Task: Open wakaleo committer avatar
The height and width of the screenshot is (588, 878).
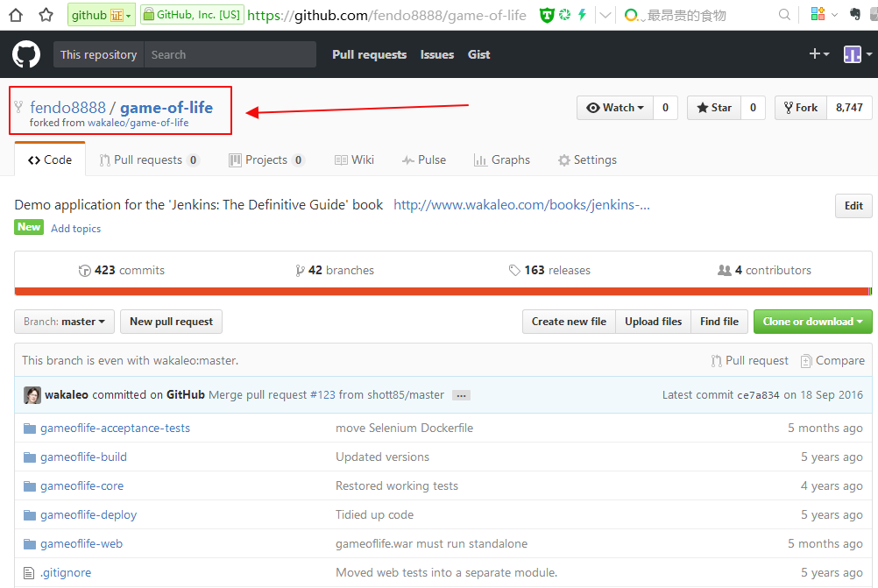Action: click(x=32, y=395)
